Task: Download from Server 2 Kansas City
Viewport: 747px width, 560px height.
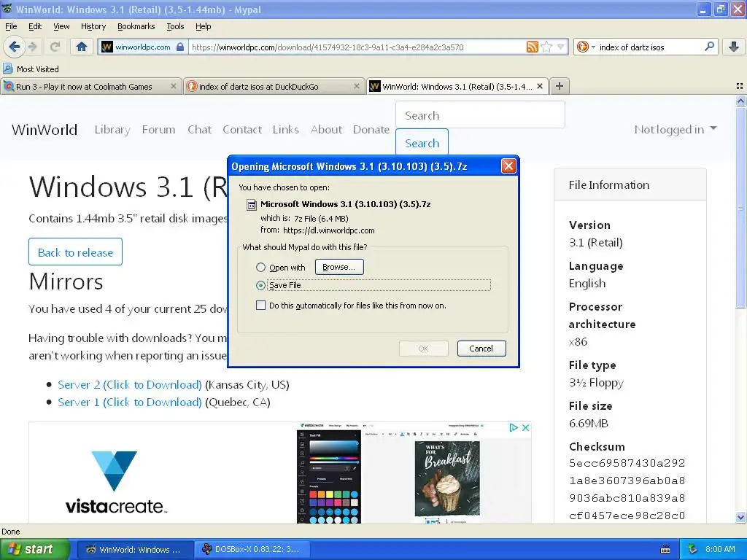Action: point(130,385)
